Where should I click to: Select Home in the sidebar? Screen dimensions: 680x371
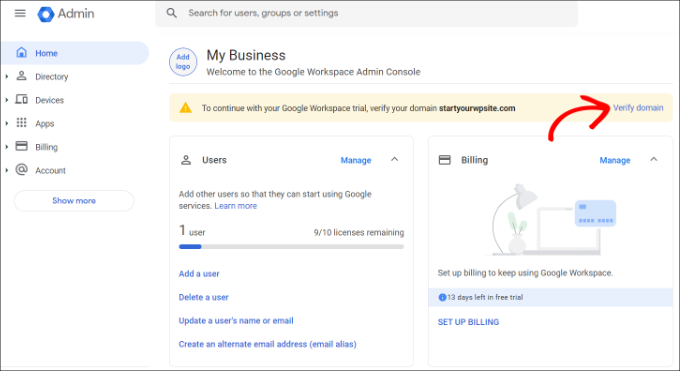(75, 53)
